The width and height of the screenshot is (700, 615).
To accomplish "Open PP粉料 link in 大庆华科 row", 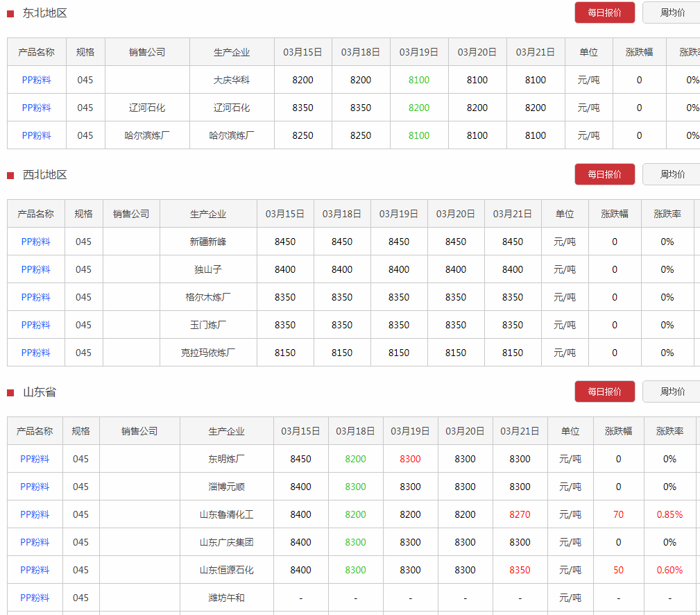I will [x=37, y=80].
